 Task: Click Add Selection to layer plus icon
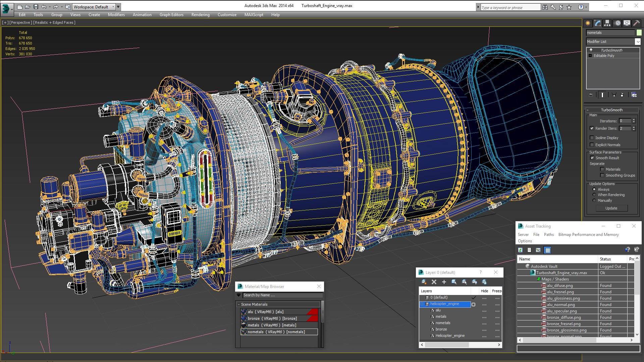coord(444,282)
